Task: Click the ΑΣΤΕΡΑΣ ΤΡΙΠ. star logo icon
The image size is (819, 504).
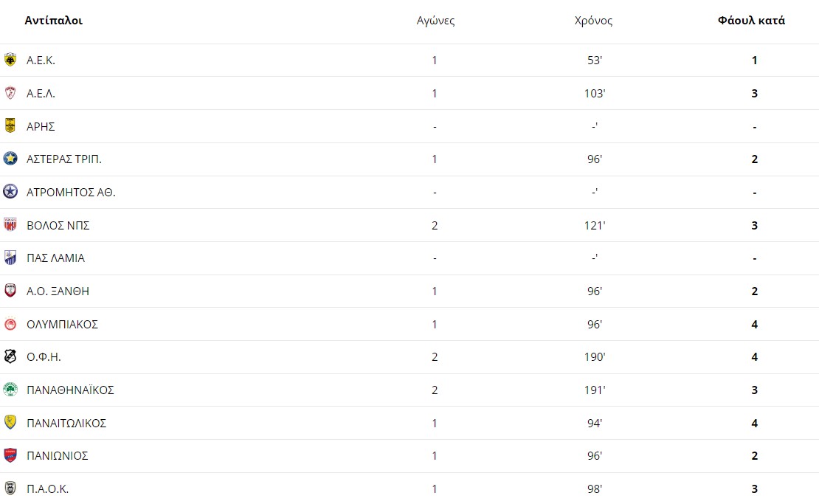Action: (x=10, y=158)
